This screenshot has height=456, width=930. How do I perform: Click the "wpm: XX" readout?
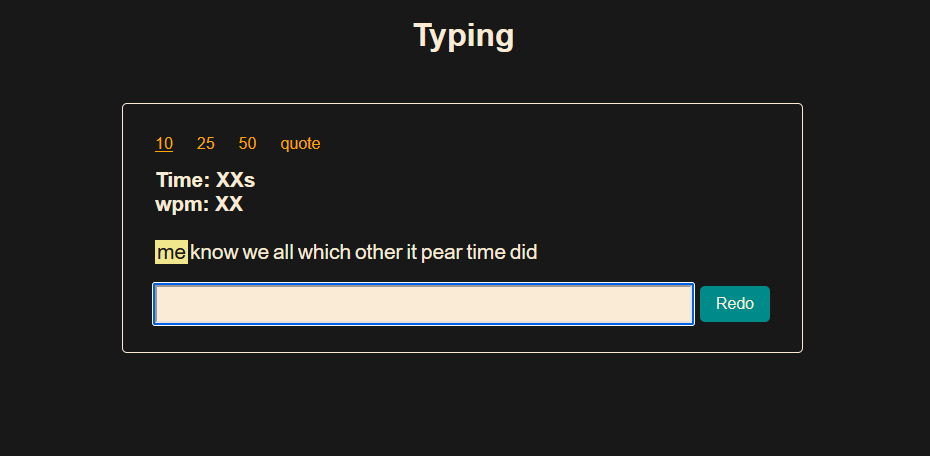(199, 205)
